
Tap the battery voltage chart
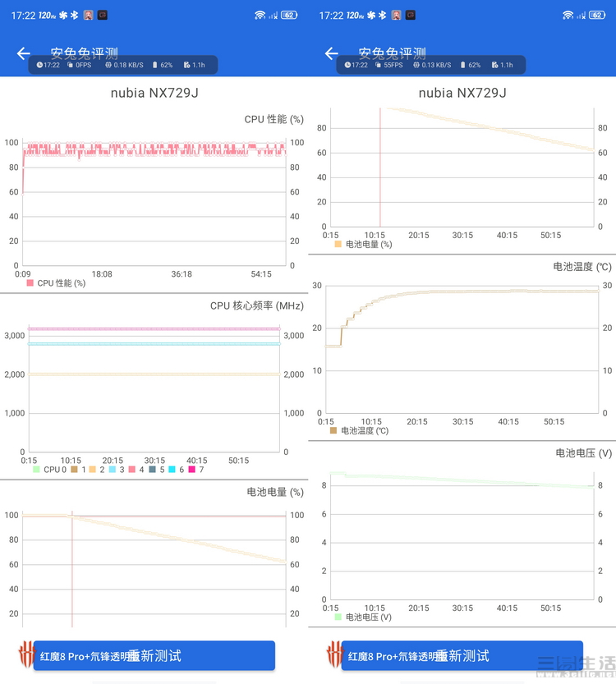(462, 535)
